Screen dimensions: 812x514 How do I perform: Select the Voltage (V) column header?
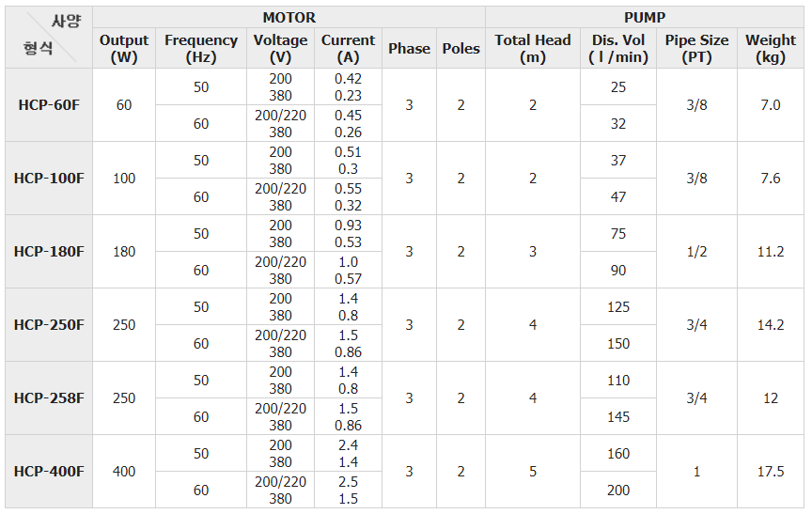click(x=280, y=48)
